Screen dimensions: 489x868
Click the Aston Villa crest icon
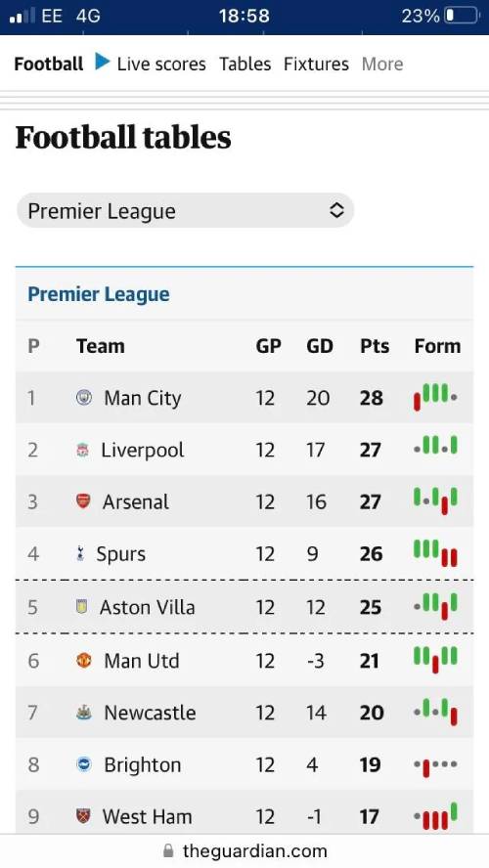[81, 607]
